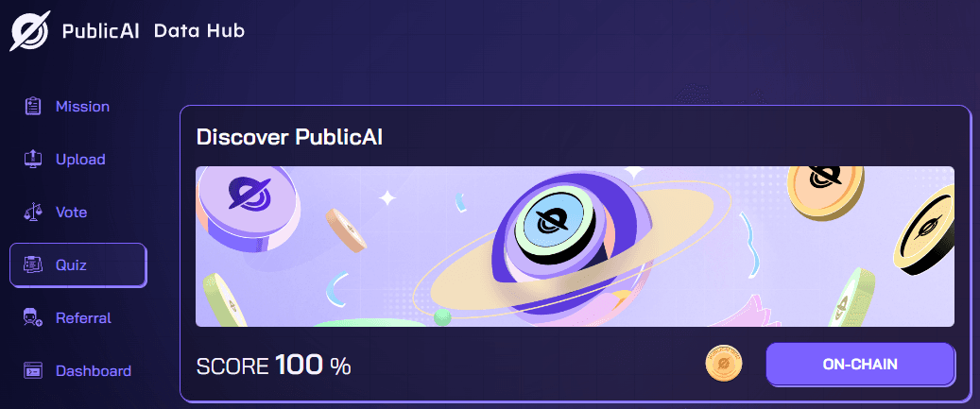Screen dimensions: 980x409
Task: Select the Quiz label in sidebar
Action: coord(71,264)
